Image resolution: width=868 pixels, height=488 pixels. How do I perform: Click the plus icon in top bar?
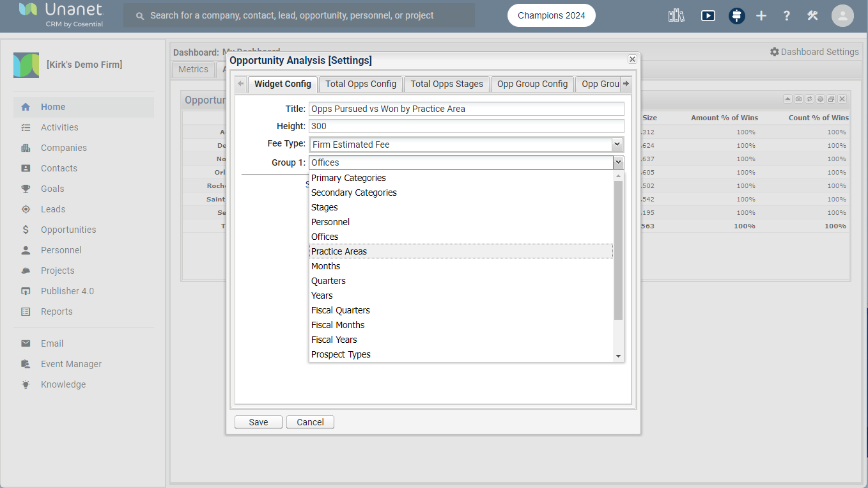coord(761,16)
